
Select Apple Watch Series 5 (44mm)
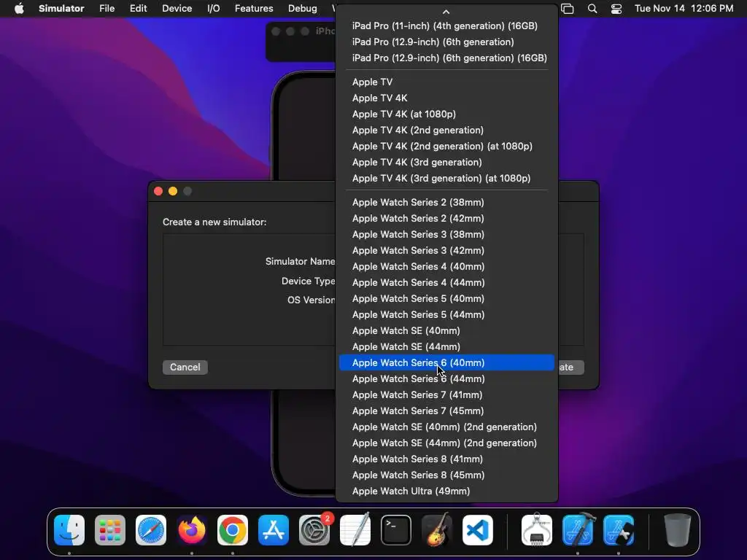[447, 315]
